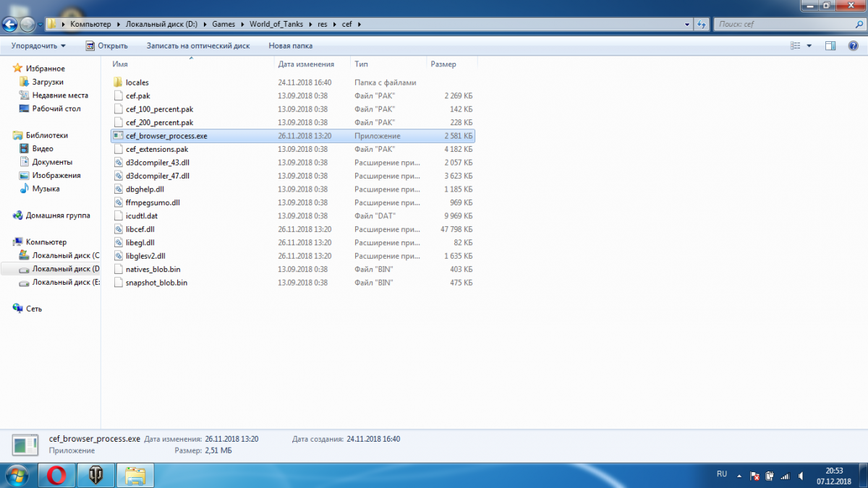Click Записать на оптический диск button
The image size is (868, 488).
point(198,46)
